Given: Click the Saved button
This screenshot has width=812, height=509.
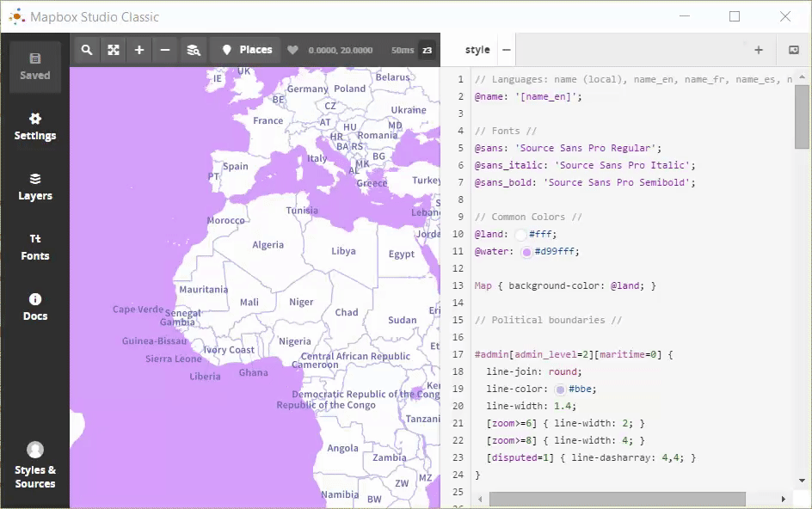Looking at the screenshot, I should click(x=35, y=66).
